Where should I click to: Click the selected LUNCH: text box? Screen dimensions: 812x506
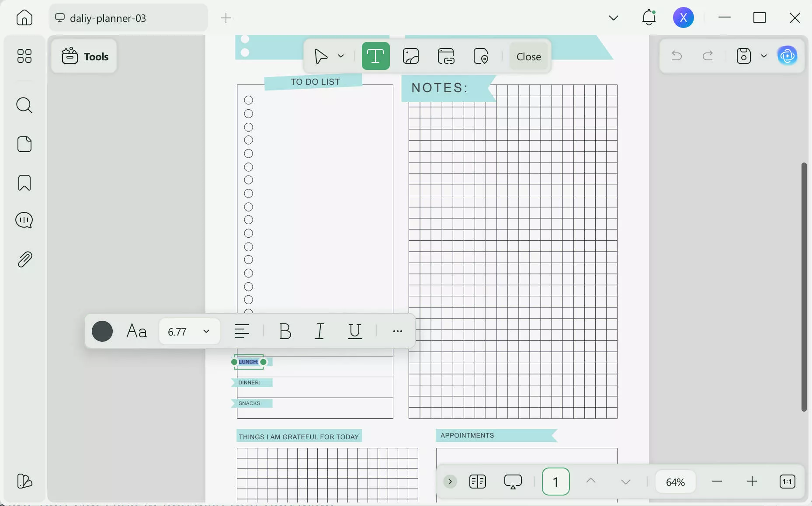(249, 362)
